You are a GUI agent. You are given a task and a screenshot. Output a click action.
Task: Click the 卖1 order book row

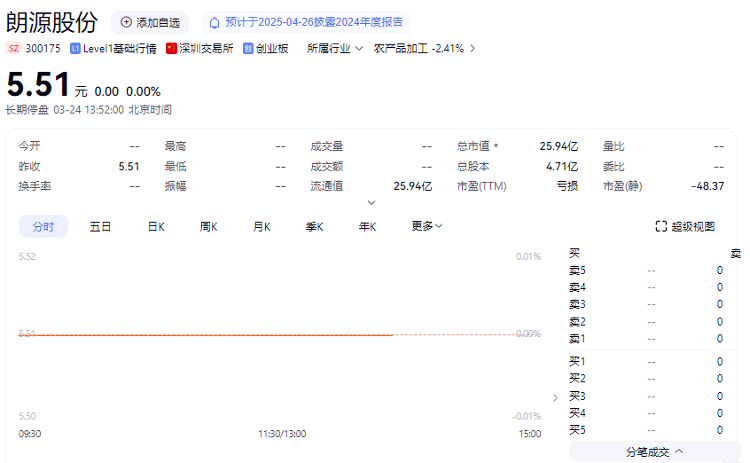[646, 339]
